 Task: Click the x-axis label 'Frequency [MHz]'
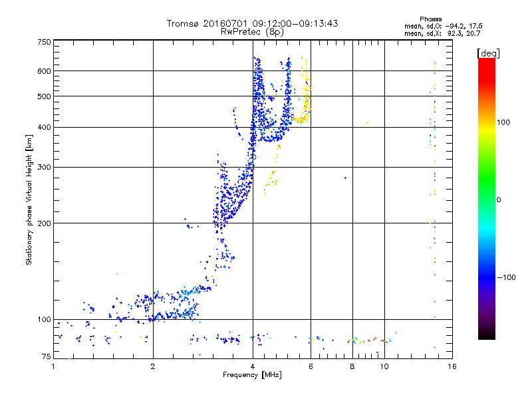[x=252, y=375]
